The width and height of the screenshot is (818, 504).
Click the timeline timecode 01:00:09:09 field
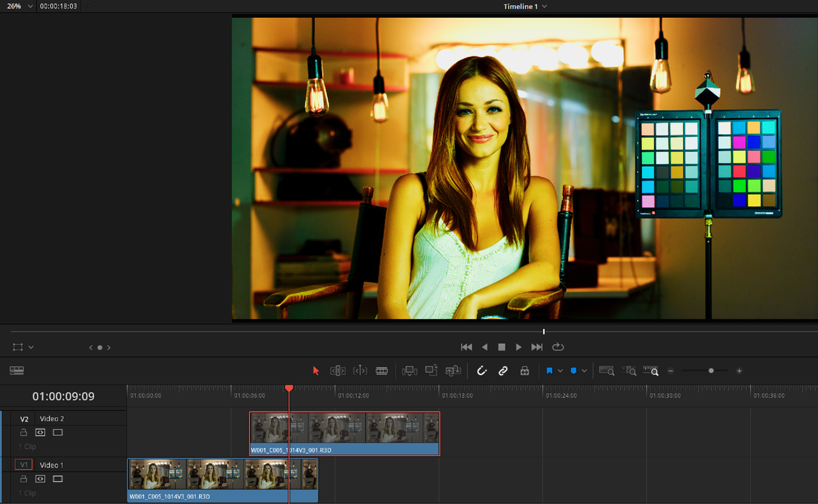63,397
